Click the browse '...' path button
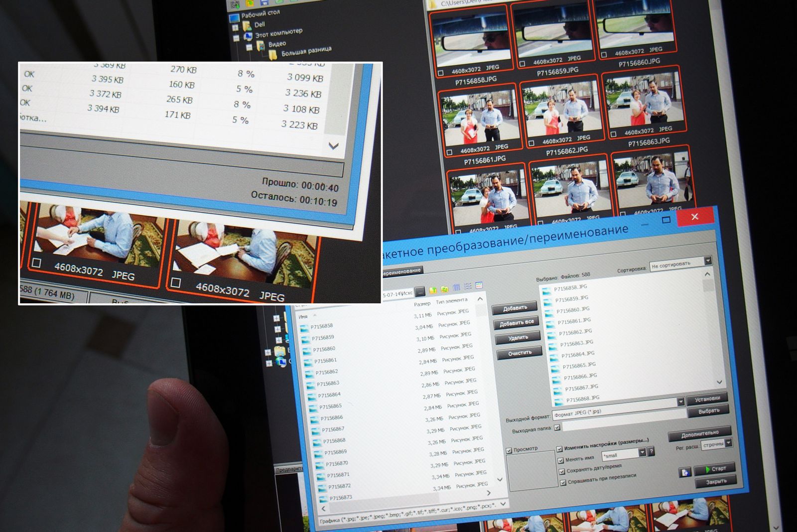Screen dimensions: 797x532 [420, 291]
